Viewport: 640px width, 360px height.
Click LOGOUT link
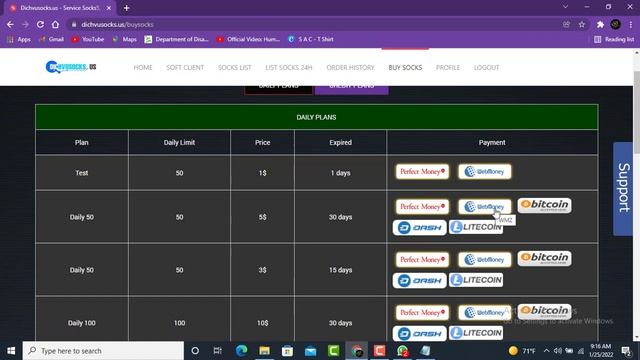click(x=487, y=67)
